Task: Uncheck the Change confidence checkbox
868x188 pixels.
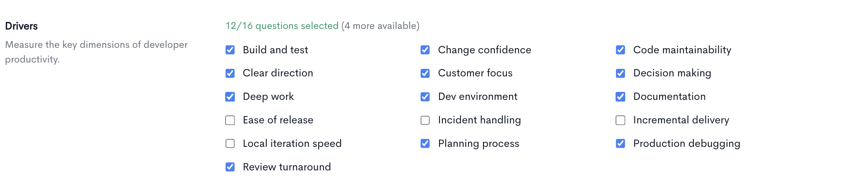Action: pyautogui.click(x=425, y=50)
